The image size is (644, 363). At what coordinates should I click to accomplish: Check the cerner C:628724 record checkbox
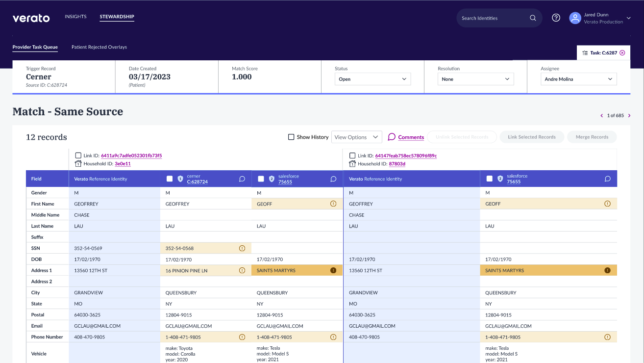coord(170,179)
